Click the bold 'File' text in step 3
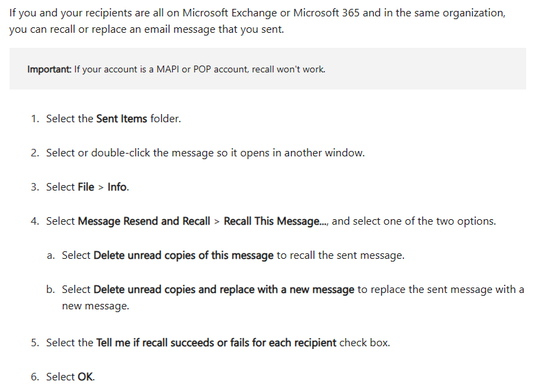533x392 pixels. (86, 187)
